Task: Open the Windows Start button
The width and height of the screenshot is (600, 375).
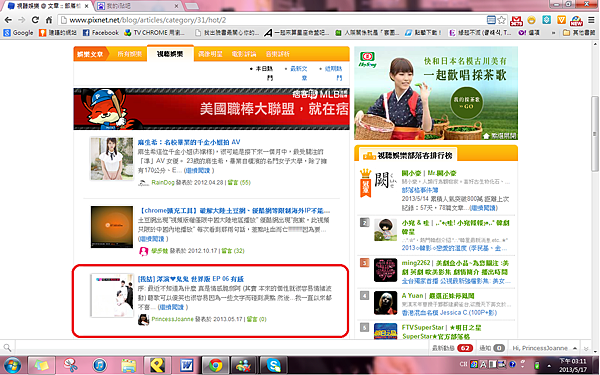Action: [12, 365]
